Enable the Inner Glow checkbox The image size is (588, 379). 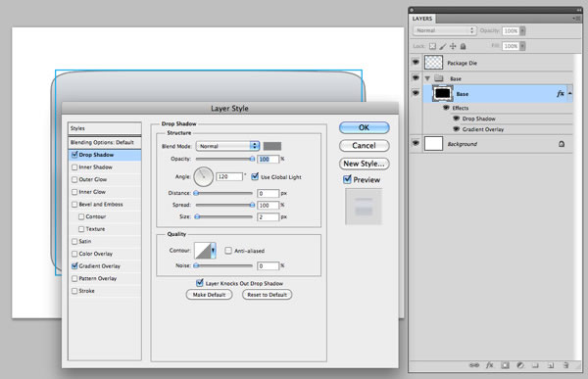(74, 192)
